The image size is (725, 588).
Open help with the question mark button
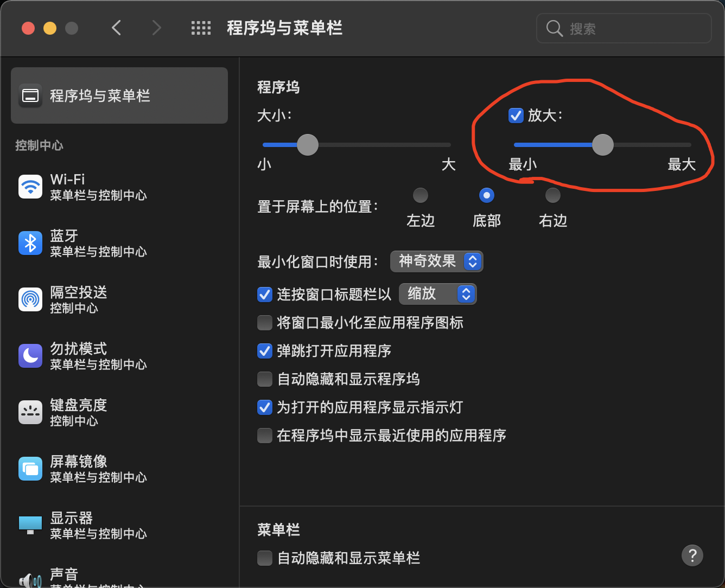click(692, 555)
